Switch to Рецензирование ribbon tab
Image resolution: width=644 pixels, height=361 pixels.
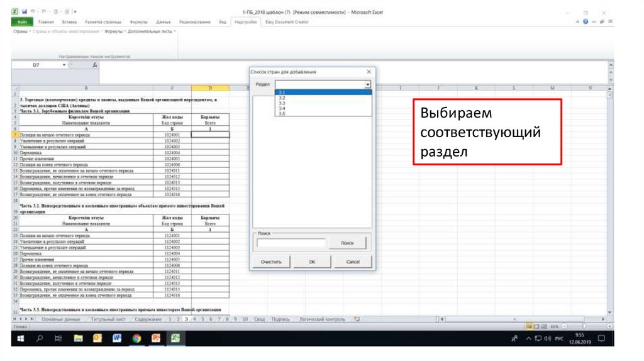point(195,22)
